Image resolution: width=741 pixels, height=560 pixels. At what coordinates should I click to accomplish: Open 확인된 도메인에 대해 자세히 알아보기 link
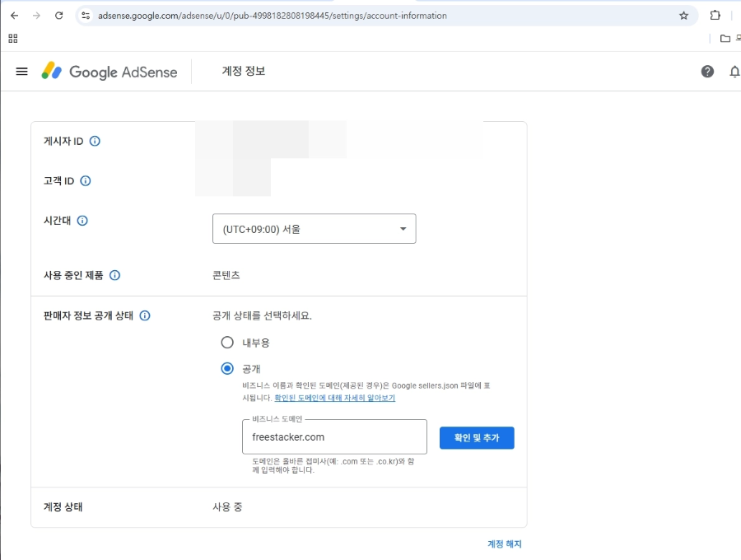[x=334, y=398]
